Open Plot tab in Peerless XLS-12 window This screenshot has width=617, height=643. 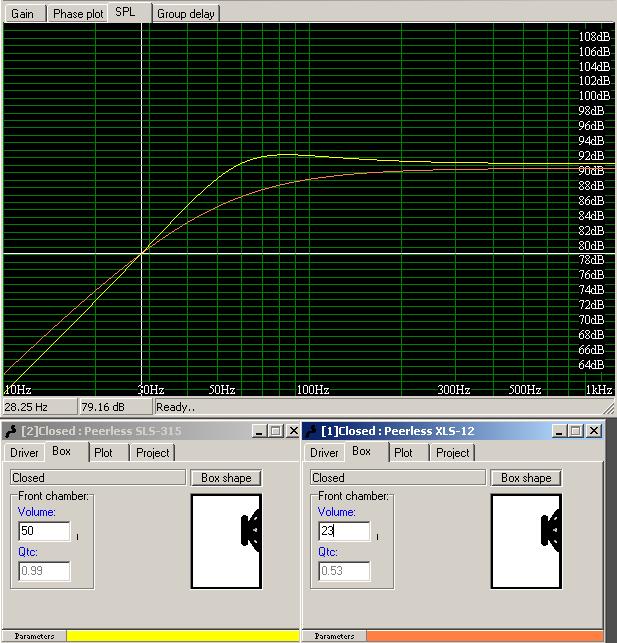coord(409,453)
